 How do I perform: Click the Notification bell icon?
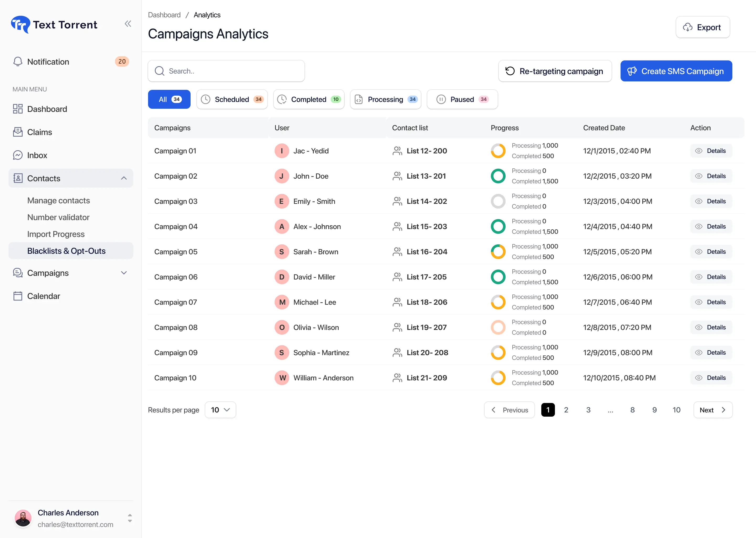(18, 62)
